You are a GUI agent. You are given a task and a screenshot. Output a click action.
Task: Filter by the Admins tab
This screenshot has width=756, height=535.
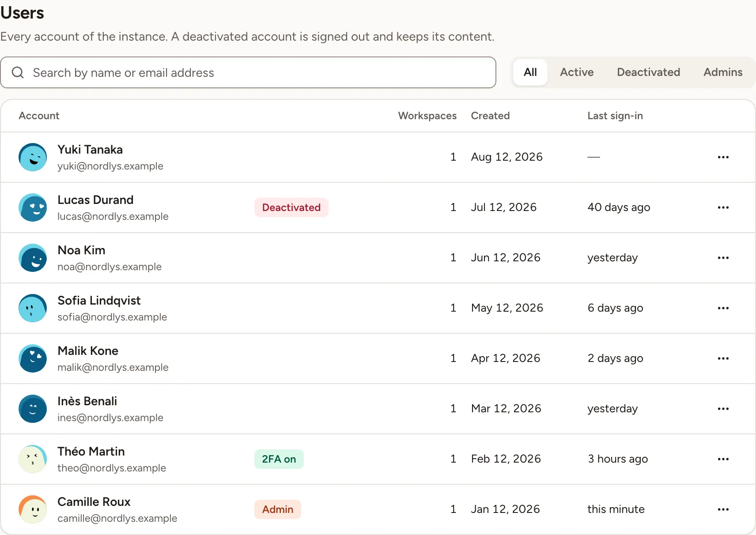point(723,72)
